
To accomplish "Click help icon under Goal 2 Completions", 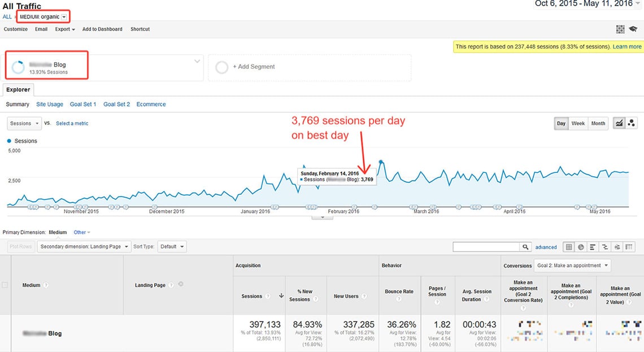I will click(571, 305).
